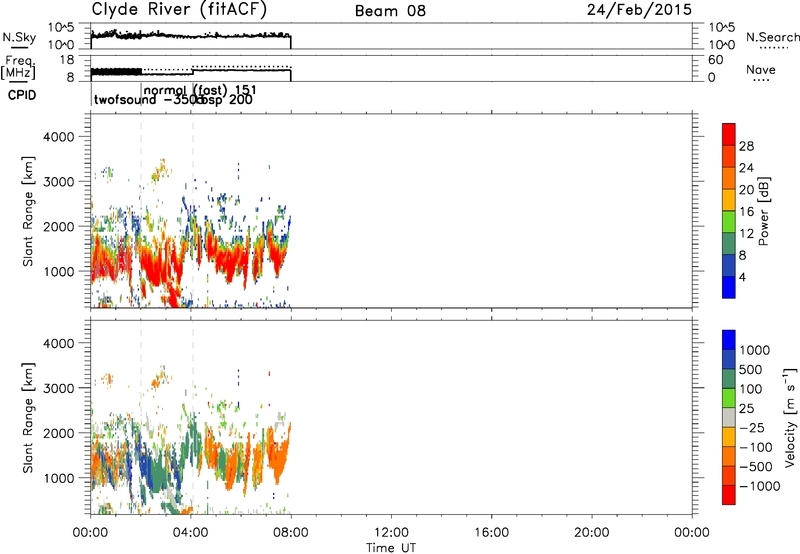Click the 'Beam 08' label
800x554 pixels.
[390, 11]
